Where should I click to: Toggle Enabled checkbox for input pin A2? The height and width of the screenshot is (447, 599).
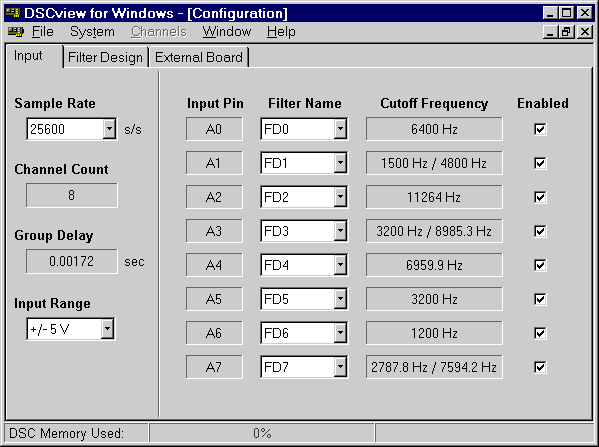click(x=540, y=197)
